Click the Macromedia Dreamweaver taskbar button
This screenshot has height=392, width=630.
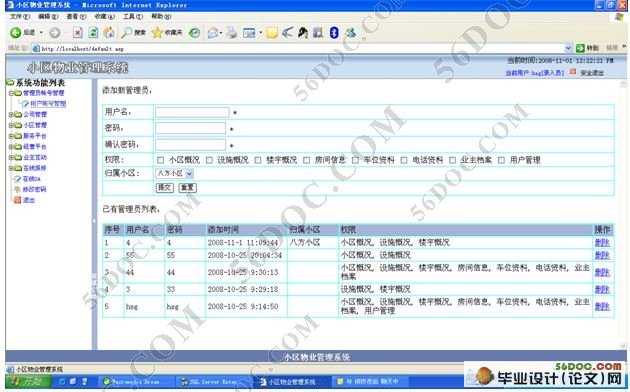[135, 381]
